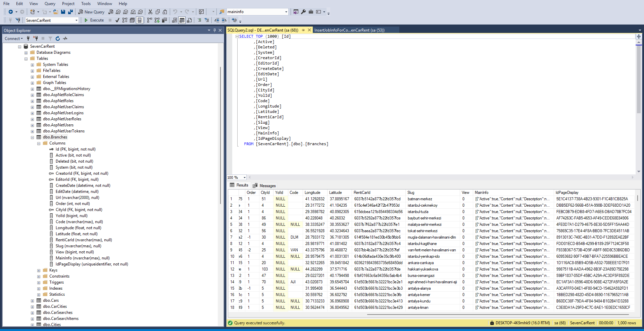Expand the dbo.Cars table node
Viewport: 644px width, 331px height.
coord(33,301)
